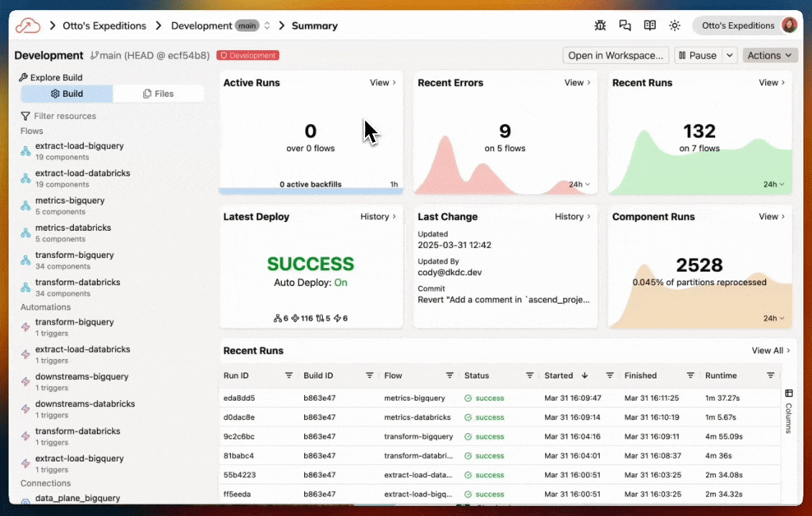
Task: Open the documentation book icon
Action: [x=650, y=25]
